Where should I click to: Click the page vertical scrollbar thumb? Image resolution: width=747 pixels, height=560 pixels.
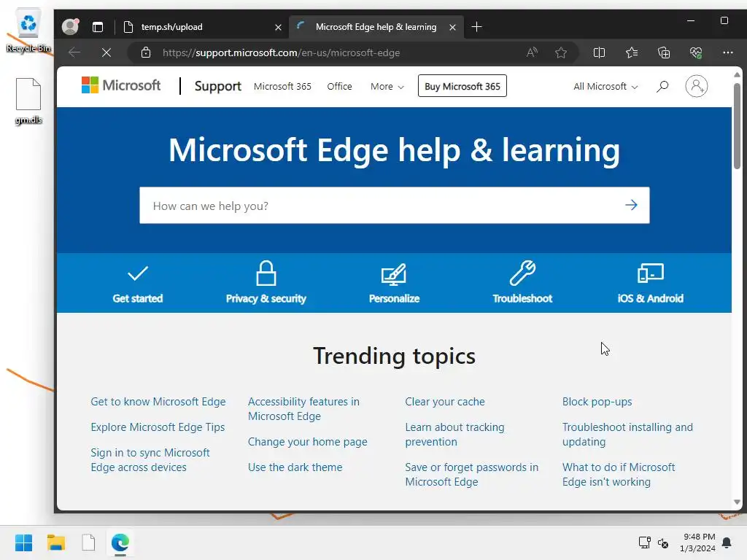[737, 125]
